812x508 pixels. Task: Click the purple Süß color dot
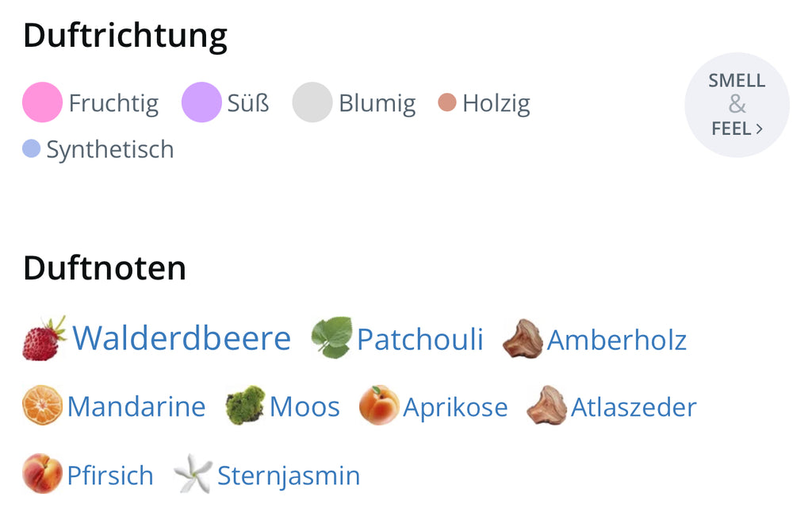(201, 102)
